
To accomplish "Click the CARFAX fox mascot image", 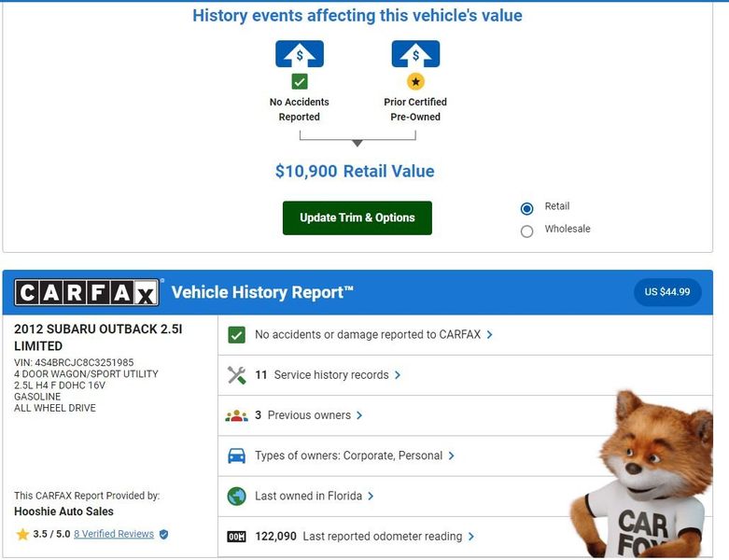I will [x=641, y=474].
